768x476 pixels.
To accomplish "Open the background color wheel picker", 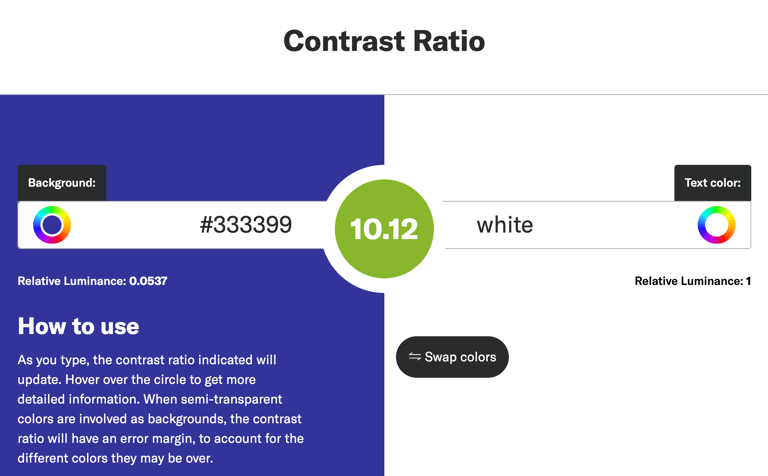I will coord(52,225).
